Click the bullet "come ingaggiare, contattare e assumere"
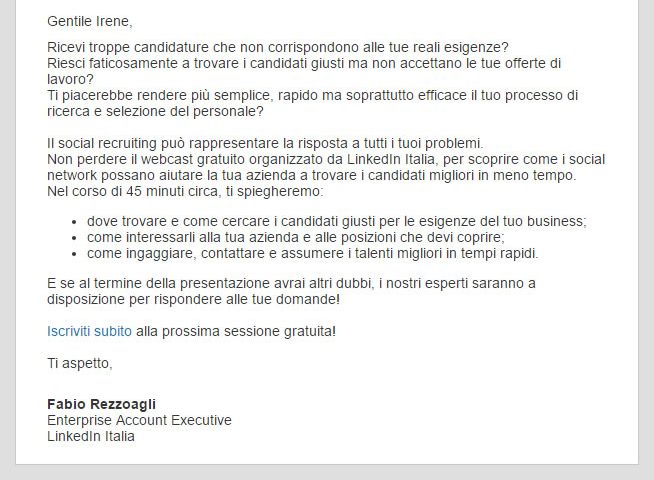 click(x=313, y=253)
